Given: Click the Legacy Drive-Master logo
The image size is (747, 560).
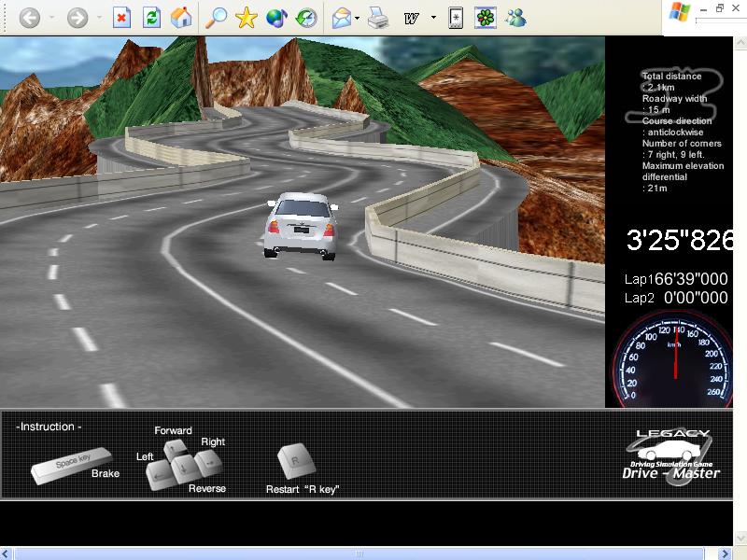Looking at the screenshot, I should 671,455.
